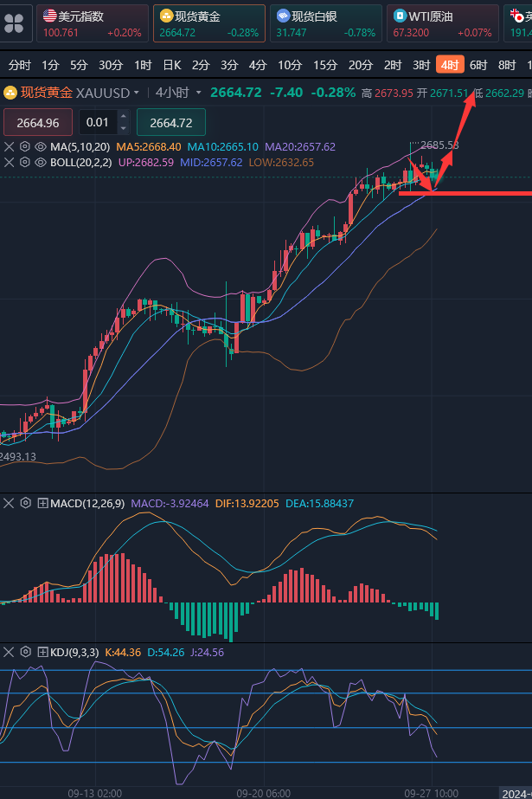Select the 现货白银 spot silver ticker card
The height and width of the screenshot is (799, 532).
pyautogui.click(x=326, y=23)
